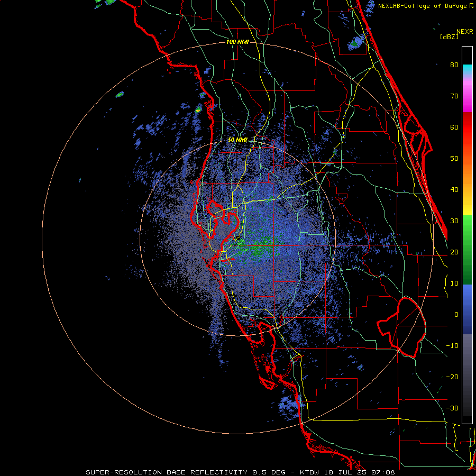Click the '100 NMI' range ring label
The image size is (476, 476).
click(237, 42)
